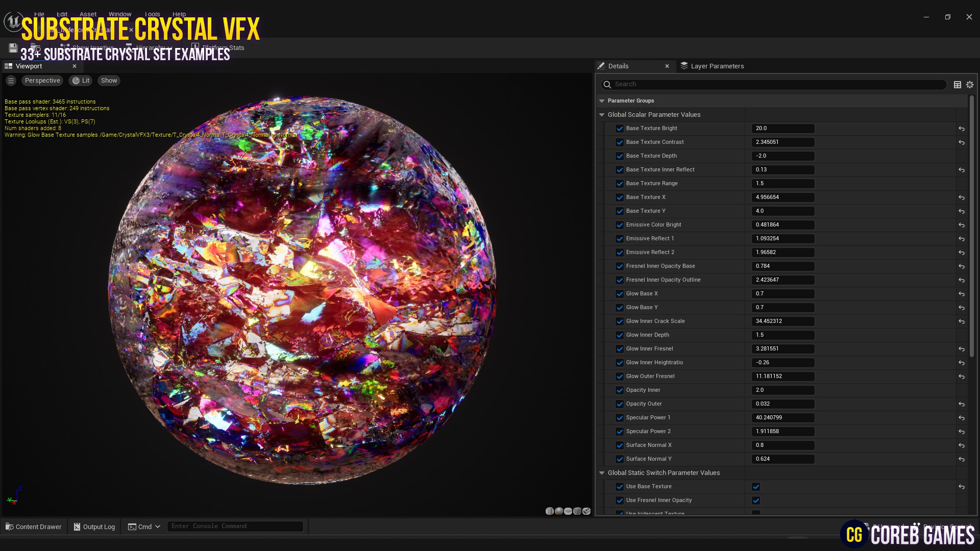
Task: Open the Details panel settings gear
Action: point(969,84)
